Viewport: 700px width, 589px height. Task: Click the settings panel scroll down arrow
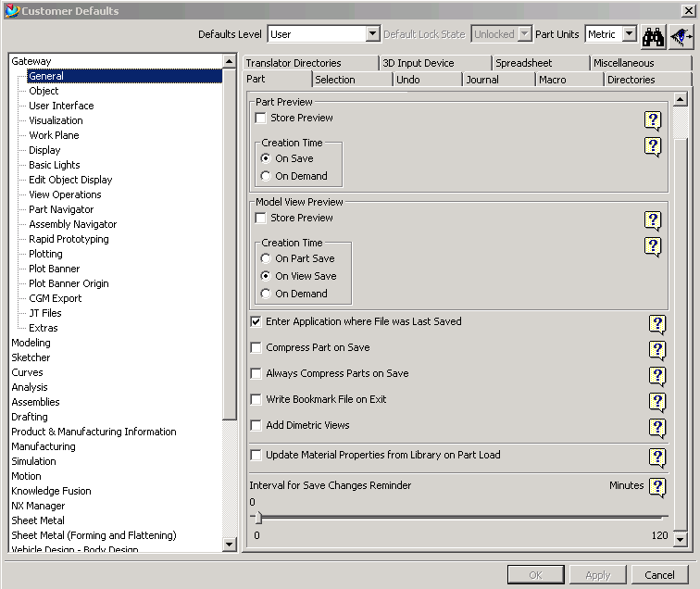tap(680, 539)
